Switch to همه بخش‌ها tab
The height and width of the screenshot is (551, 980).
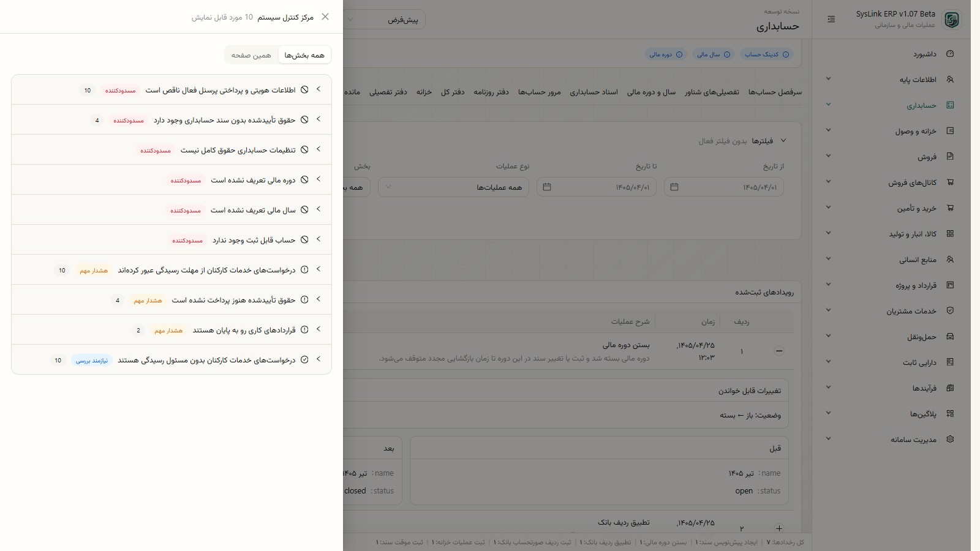point(304,55)
